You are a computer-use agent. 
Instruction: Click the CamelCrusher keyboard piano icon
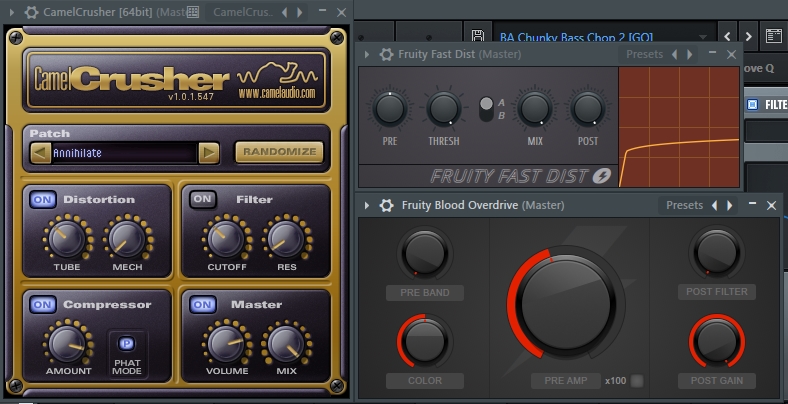(x=193, y=12)
